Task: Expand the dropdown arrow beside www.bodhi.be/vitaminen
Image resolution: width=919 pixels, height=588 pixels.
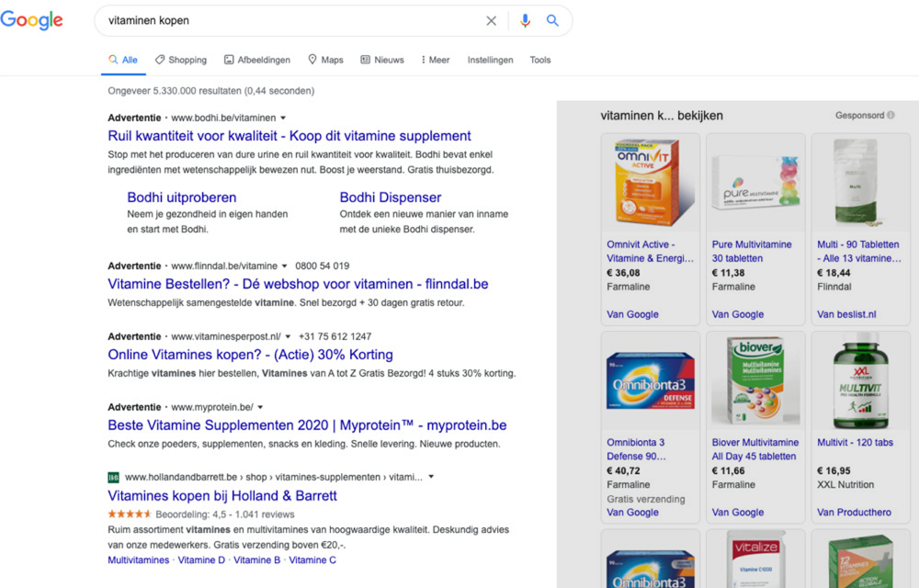Action: pos(283,118)
